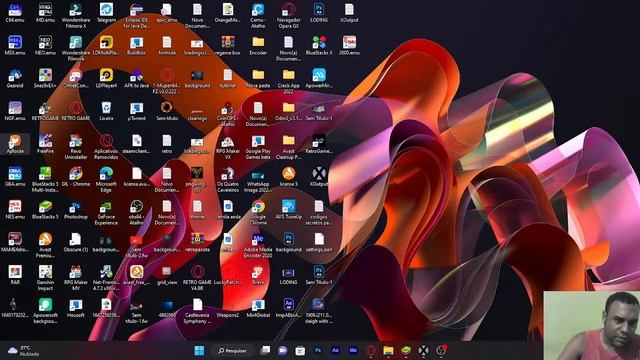Open the weather widget showing Nublado

[24, 351]
